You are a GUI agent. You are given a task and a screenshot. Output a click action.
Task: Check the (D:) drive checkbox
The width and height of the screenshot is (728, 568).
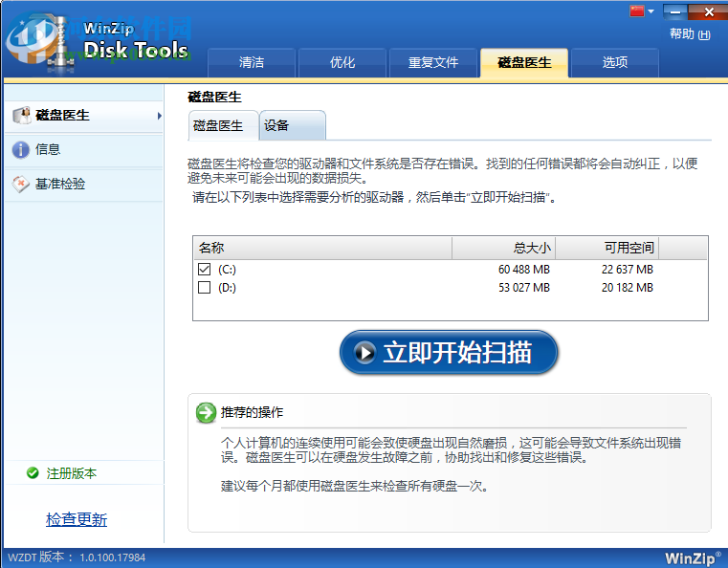click(205, 287)
